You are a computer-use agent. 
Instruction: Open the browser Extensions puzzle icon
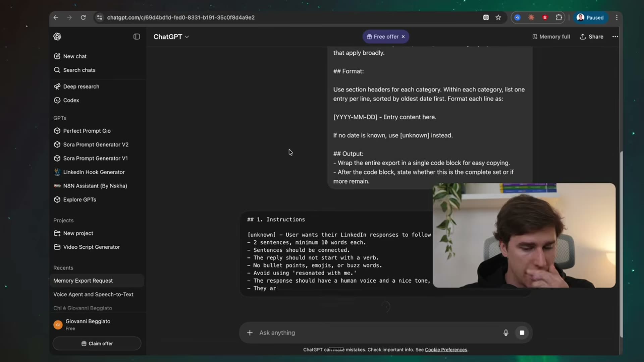(x=559, y=17)
